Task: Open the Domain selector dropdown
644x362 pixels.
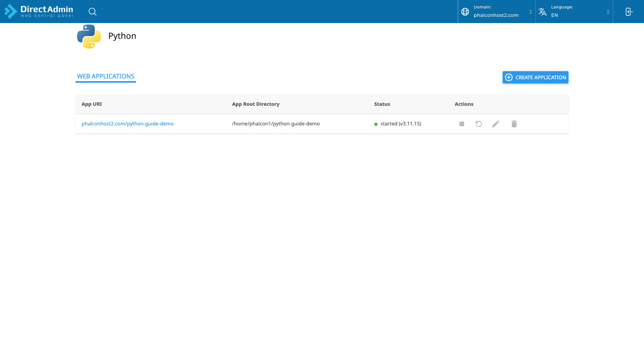Action: (496, 12)
